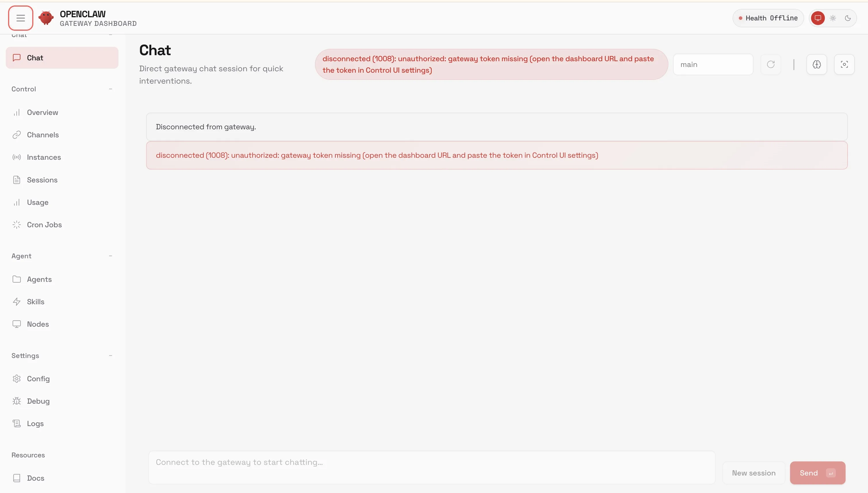Open the hamburger menu next to the logo
Image resolution: width=868 pixels, height=493 pixels.
[x=20, y=18]
